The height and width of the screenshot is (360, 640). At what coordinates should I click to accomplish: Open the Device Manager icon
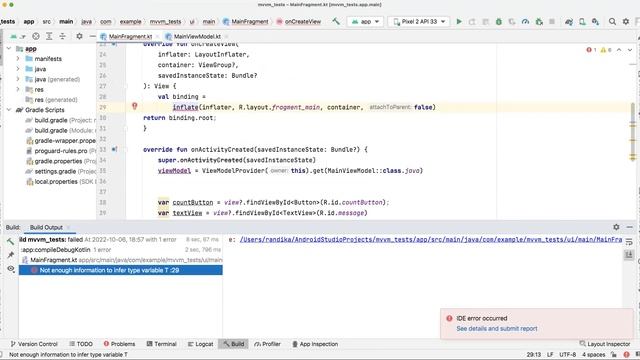(x=582, y=22)
